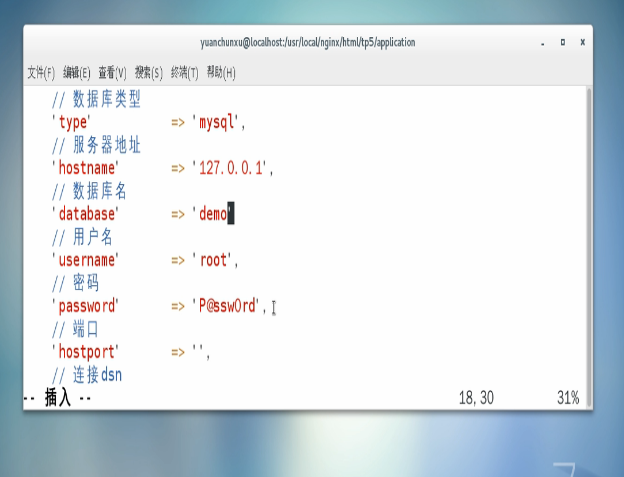Screen dimensions: 624x477
Task: Click the empty '' hostport value
Action: [x=199, y=349]
